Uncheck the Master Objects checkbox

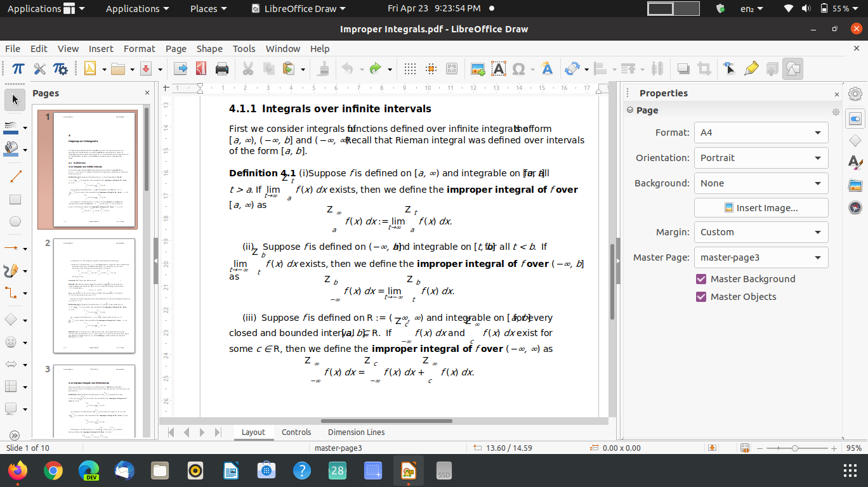click(701, 297)
